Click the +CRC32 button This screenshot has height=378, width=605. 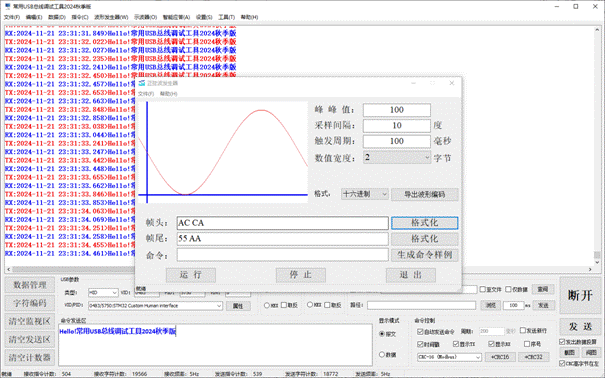click(534, 357)
